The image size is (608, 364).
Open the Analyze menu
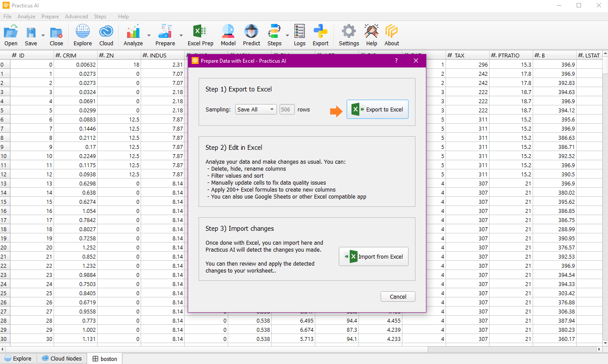tap(27, 17)
